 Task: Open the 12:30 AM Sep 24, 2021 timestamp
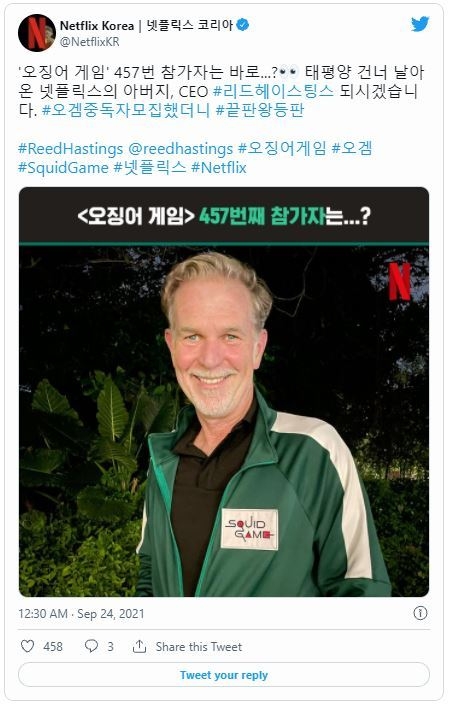81,614
